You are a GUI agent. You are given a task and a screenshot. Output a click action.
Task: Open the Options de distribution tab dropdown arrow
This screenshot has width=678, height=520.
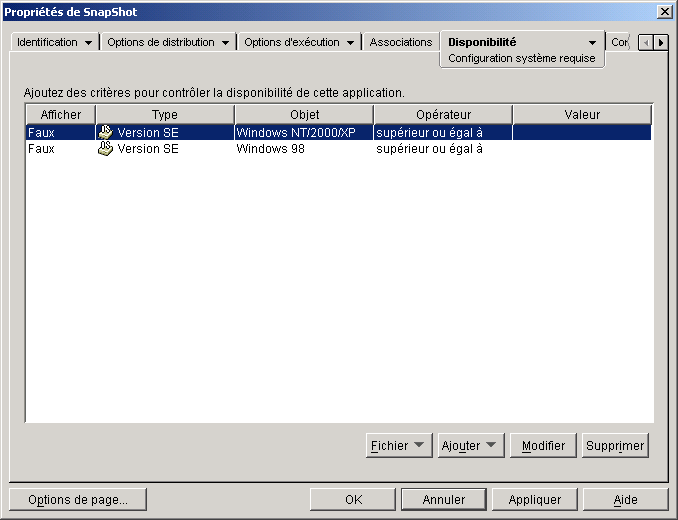click(225, 43)
